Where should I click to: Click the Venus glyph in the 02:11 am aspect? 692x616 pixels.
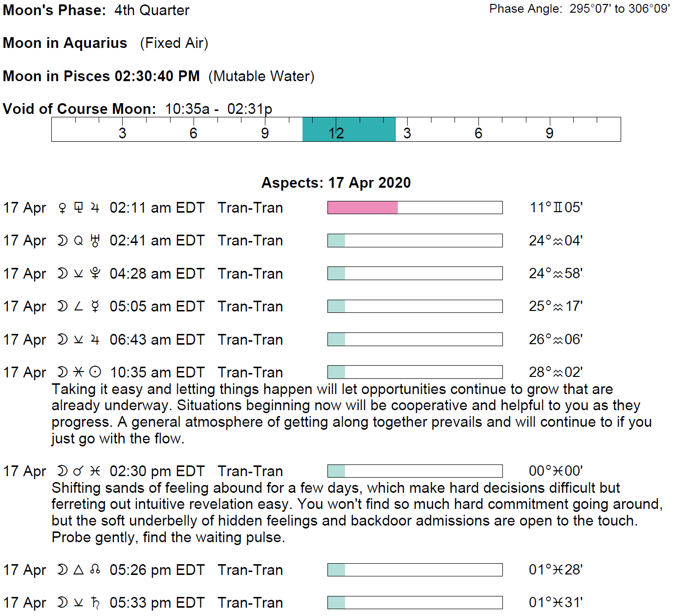62,208
